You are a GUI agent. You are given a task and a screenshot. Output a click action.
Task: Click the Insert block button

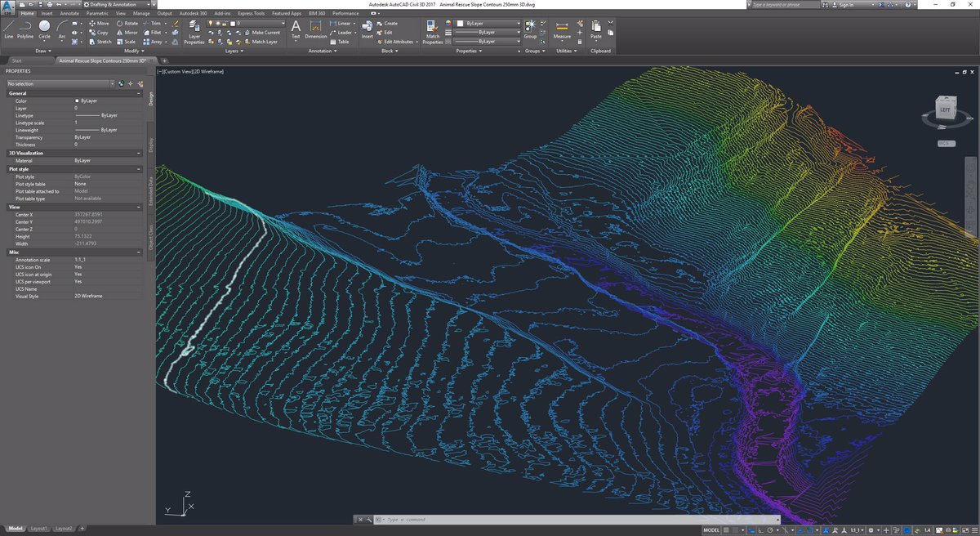(367, 29)
